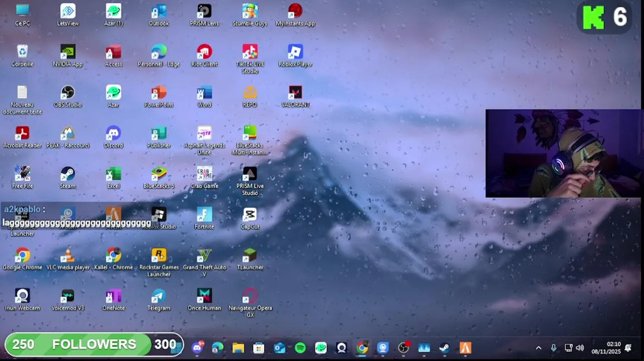
Task: Launch VALORANT from desktop
Action: coord(295,96)
